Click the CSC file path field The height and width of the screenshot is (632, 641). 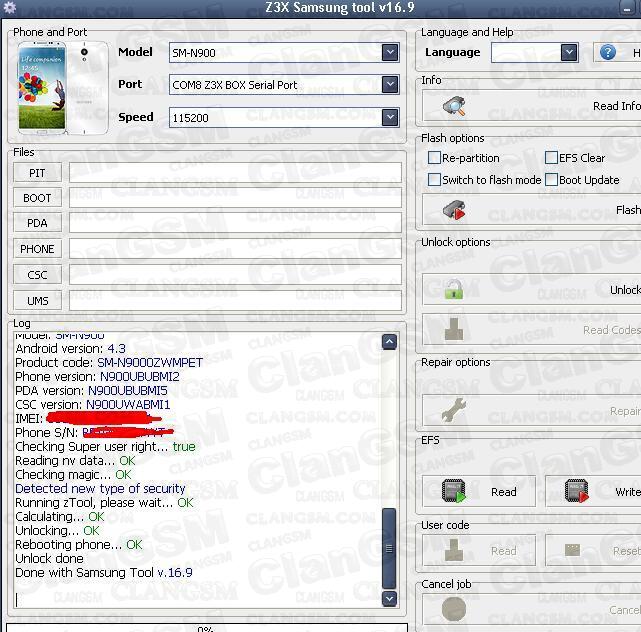pos(235,275)
